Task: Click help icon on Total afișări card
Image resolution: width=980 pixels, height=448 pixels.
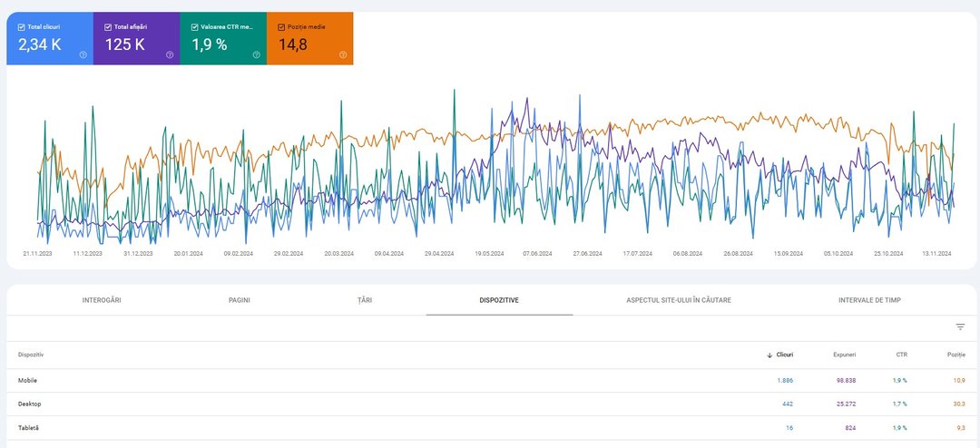Action: coord(170,54)
